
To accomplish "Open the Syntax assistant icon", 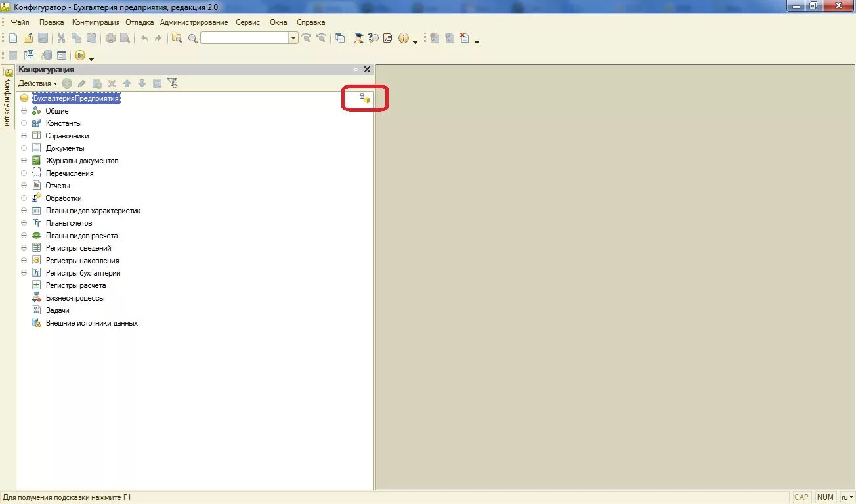I will tap(358, 38).
